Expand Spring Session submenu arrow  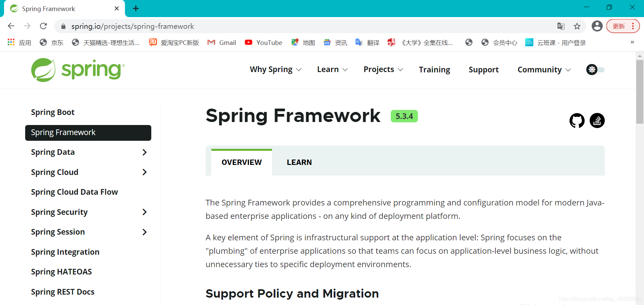pos(145,232)
